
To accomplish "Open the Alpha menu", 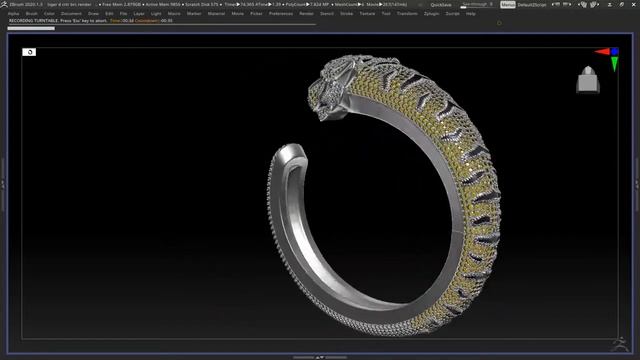I will coord(13,13).
